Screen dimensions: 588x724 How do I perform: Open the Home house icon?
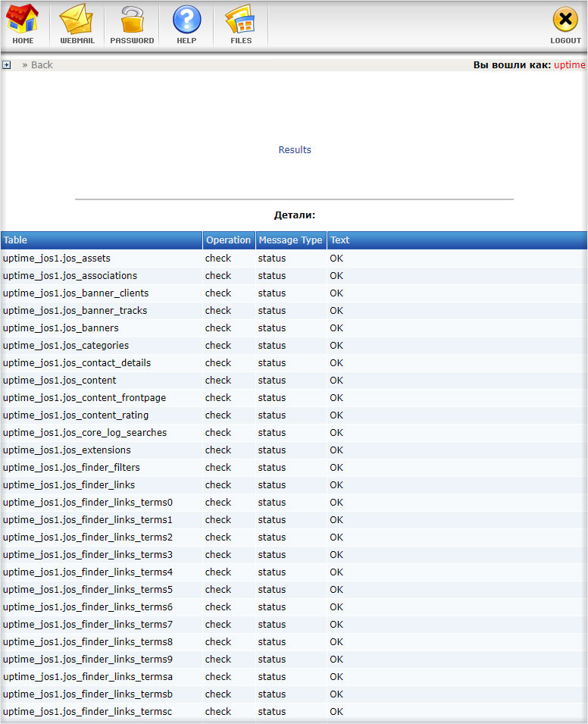pyautogui.click(x=23, y=20)
